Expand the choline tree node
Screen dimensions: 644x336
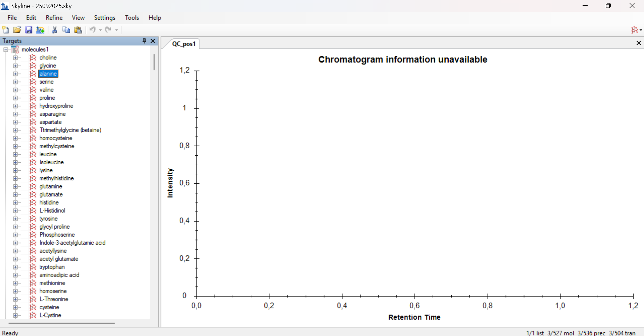[x=15, y=58]
